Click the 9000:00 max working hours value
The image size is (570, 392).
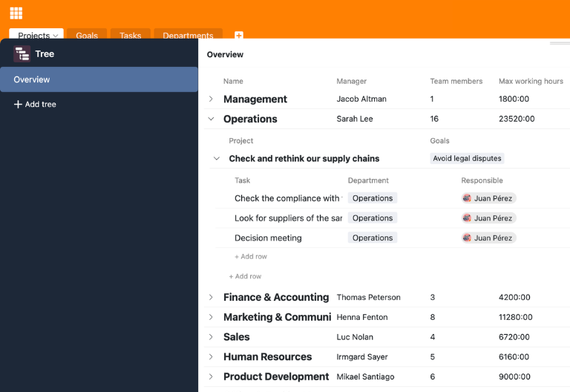(x=514, y=376)
